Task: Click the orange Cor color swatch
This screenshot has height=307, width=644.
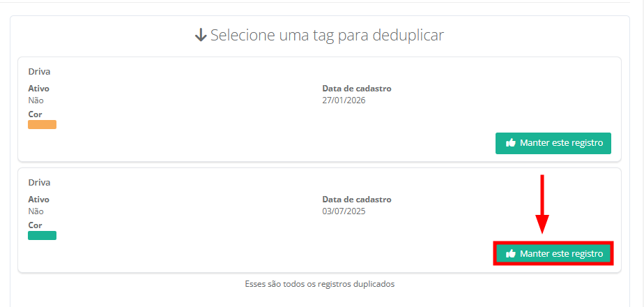Action: (42, 125)
